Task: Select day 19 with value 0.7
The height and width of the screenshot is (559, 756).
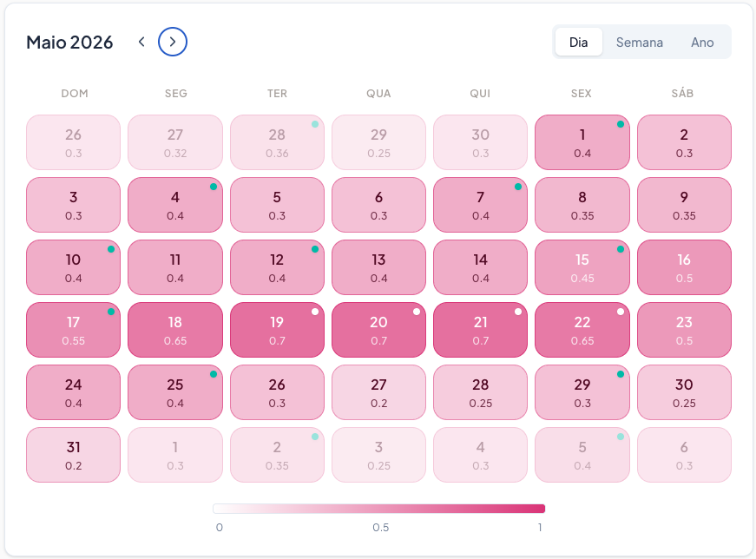Action: pyautogui.click(x=277, y=330)
